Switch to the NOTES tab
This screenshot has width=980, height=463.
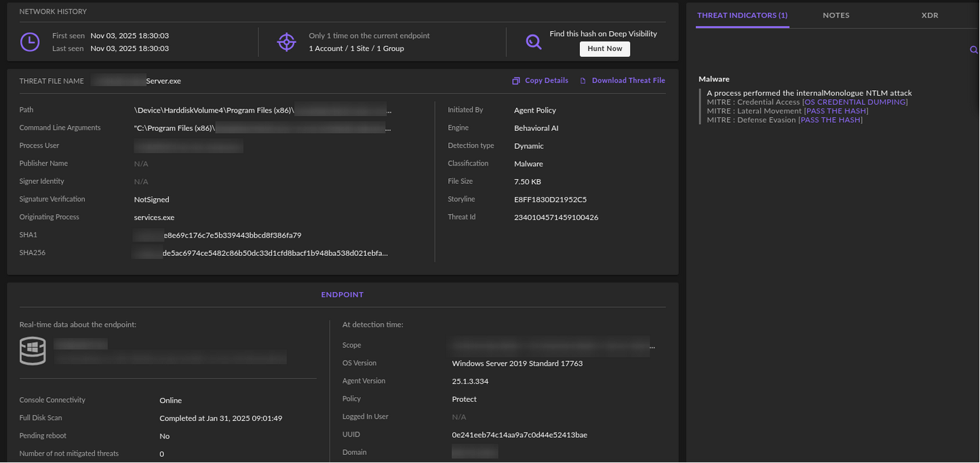click(x=835, y=15)
